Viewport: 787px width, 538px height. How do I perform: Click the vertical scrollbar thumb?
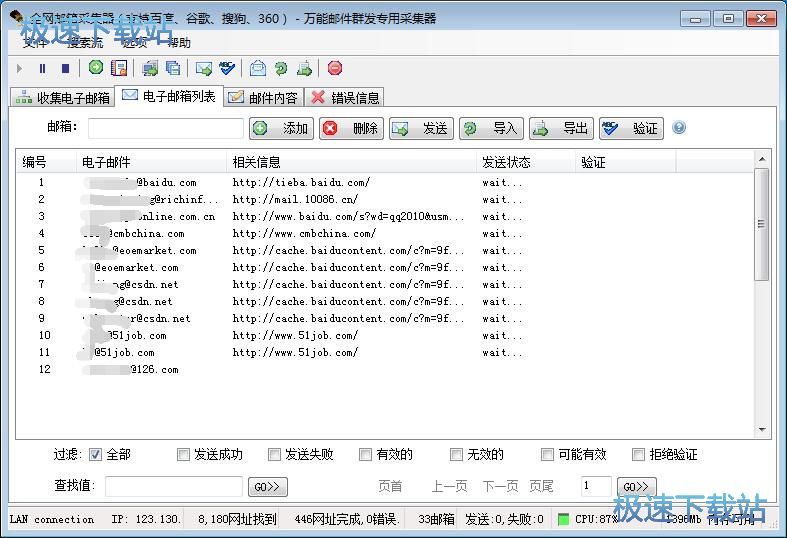click(x=762, y=224)
